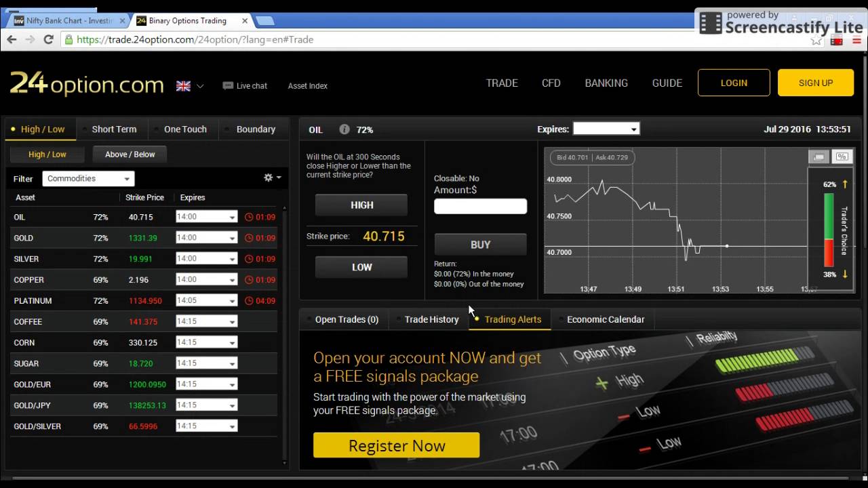Click in the Amount input field
Image resolution: width=868 pixels, height=488 pixels.
pos(480,206)
